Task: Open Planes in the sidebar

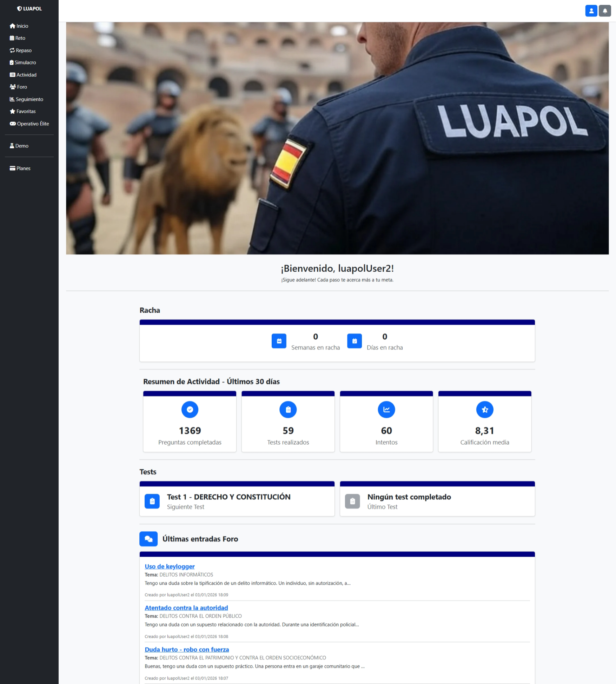Action: pos(20,168)
